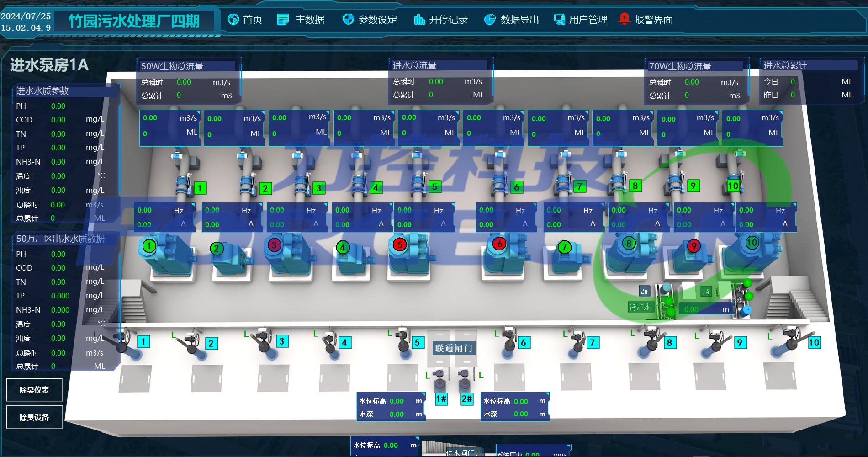Select pump 7 green status indicator

[x=565, y=247]
